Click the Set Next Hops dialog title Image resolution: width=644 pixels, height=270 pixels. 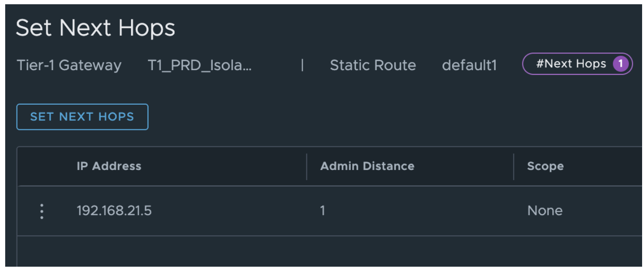tap(96, 28)
